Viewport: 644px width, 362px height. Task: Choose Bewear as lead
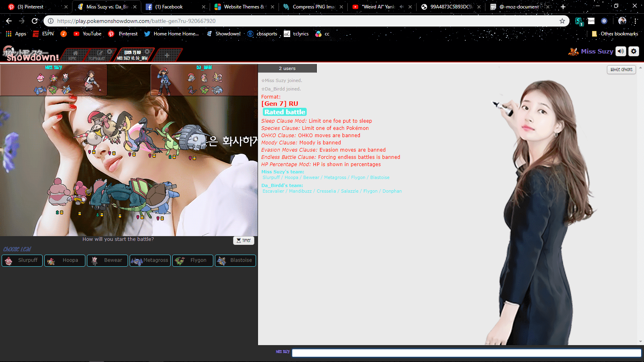tap(107, 261)
